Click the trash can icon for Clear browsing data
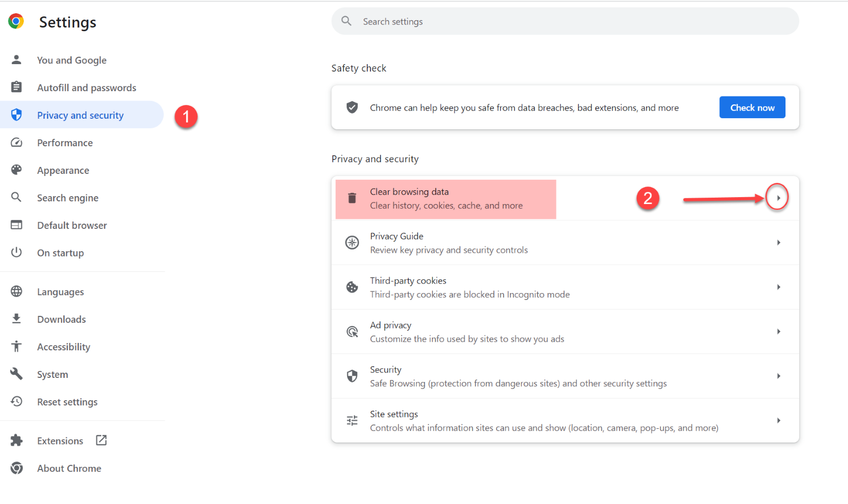The image size is (848, 504). [352, 198]
